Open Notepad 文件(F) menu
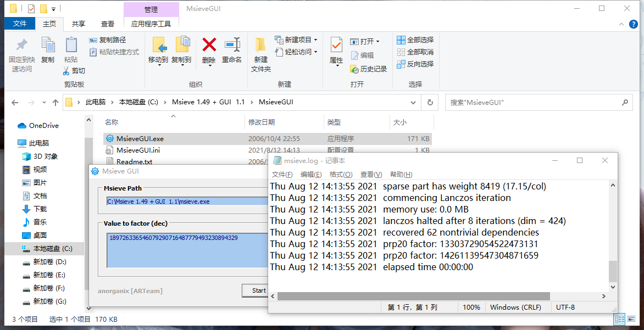The width and height of the screenshot is (644, 330). pyautogui.click(x=282, y=175)
